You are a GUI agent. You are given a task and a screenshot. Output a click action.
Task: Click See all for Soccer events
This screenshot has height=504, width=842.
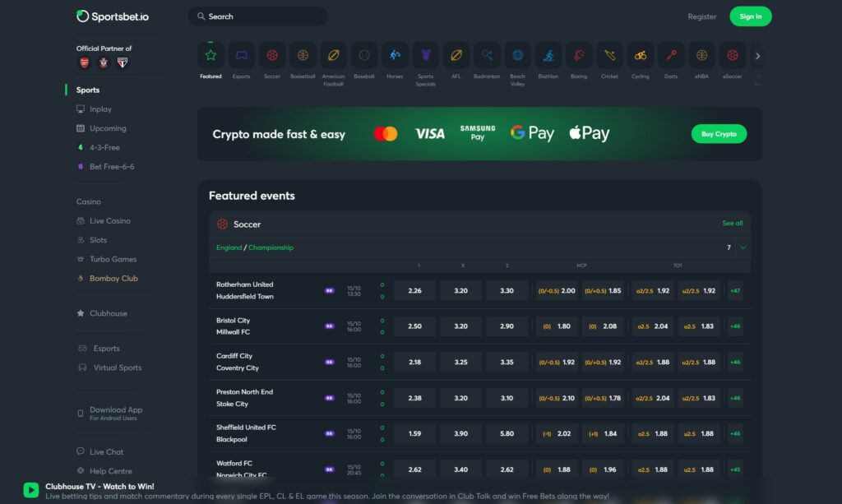[732, 223]
